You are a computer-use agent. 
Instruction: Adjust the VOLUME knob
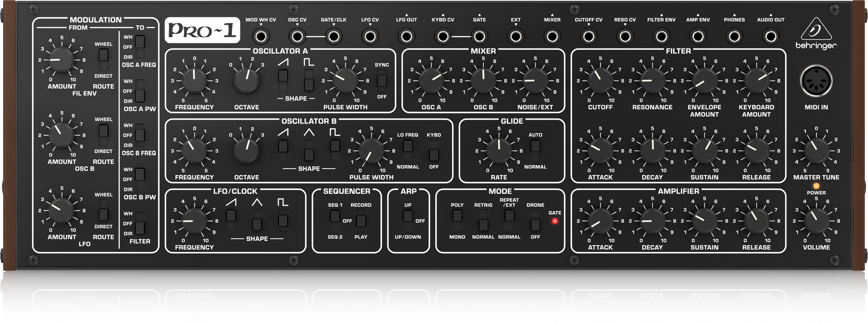coord(816,221)
